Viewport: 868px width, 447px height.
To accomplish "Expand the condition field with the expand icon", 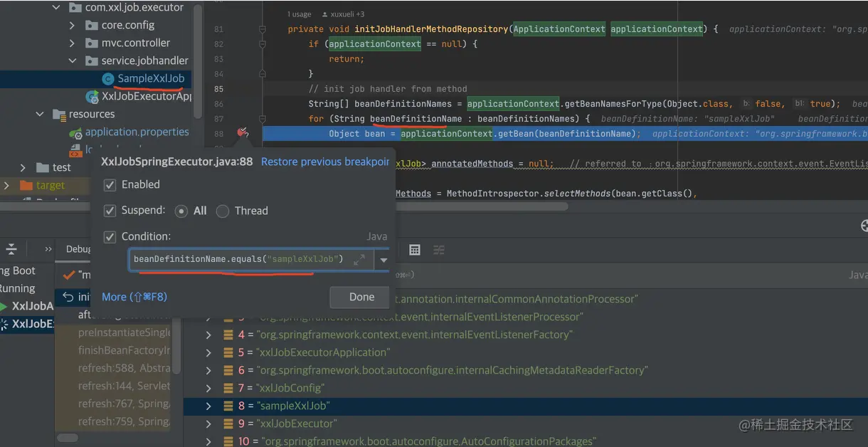I will (x=359, y=260).
